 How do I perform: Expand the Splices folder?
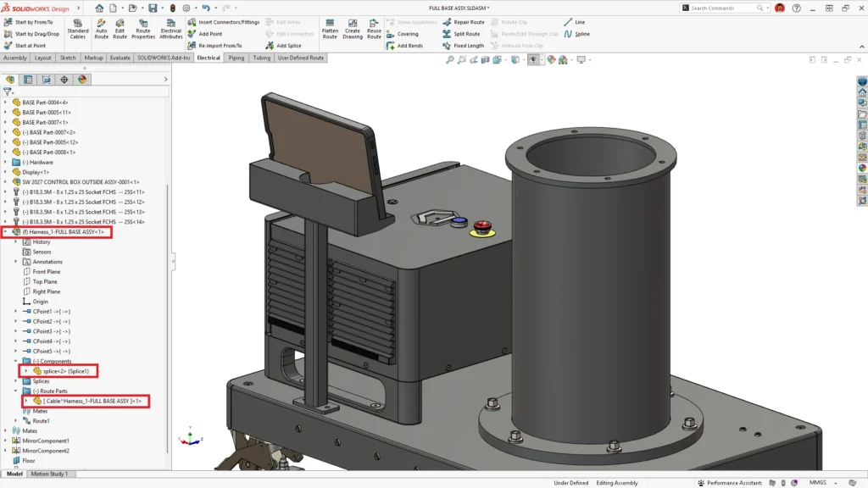(x=15, y=381)
